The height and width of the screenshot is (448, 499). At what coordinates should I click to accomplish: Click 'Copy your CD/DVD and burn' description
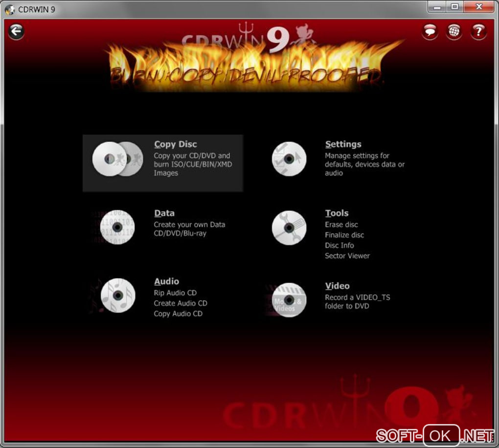(x=193, y=164)
